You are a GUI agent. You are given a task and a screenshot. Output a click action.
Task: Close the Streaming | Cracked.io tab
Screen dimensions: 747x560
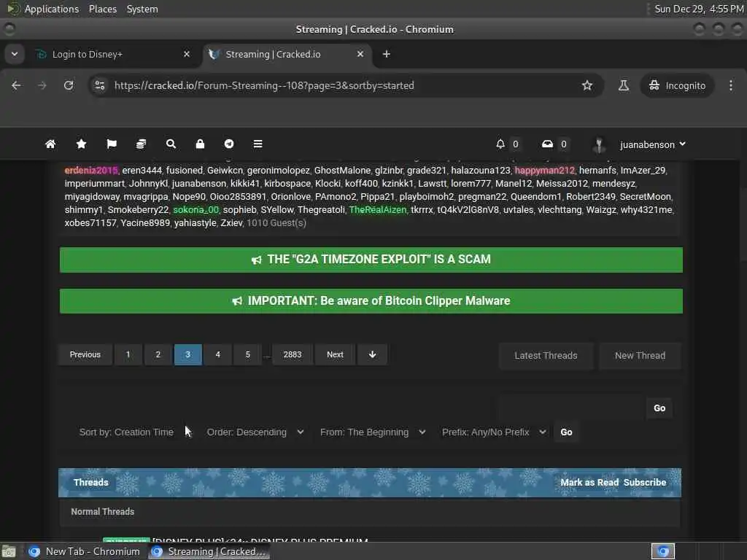pyautogui.click(x=360, y=54)
